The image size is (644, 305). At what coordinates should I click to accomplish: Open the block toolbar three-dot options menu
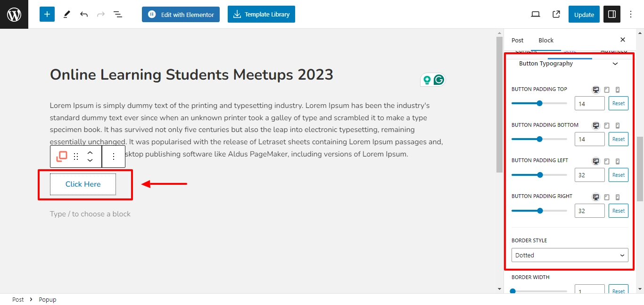tap(113, 157)
